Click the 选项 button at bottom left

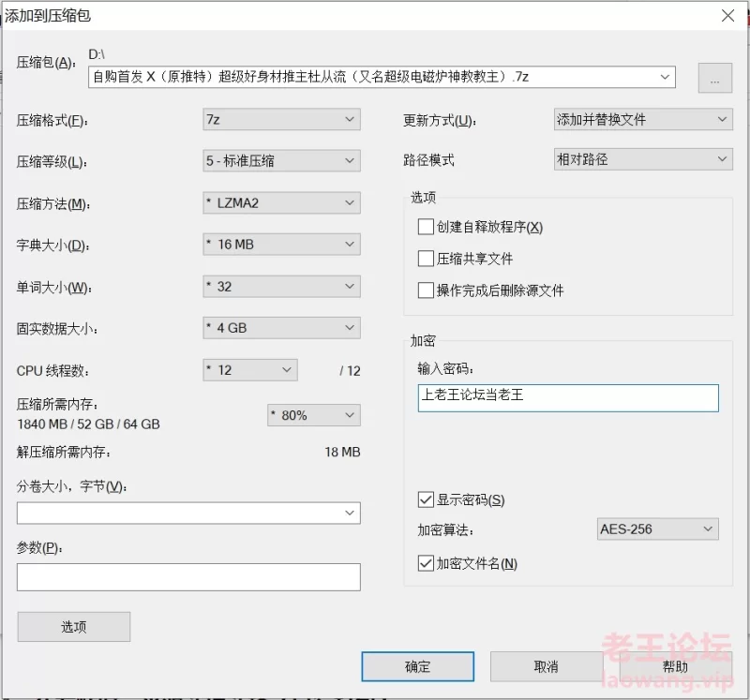click(73, 627)
